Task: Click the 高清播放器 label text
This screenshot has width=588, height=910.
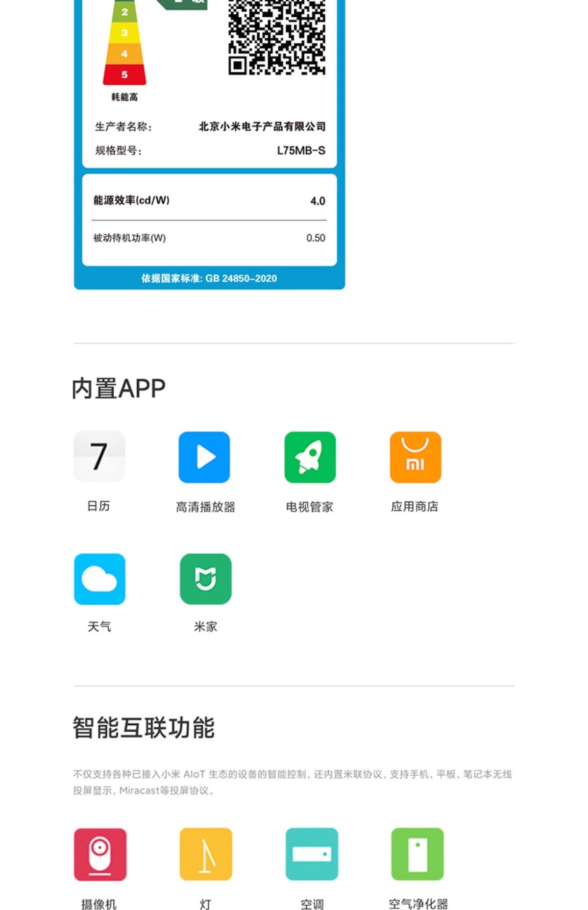Action: click(x=206, y=507)
